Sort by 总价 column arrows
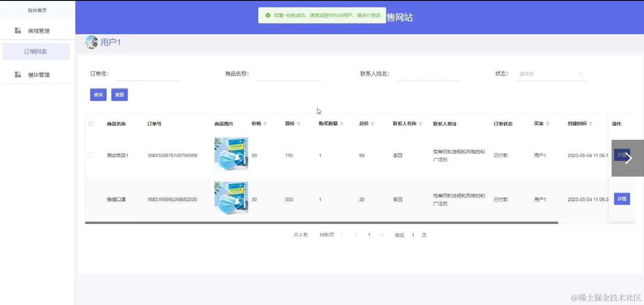The image size is (644, 305). click(x=373, y=124)
